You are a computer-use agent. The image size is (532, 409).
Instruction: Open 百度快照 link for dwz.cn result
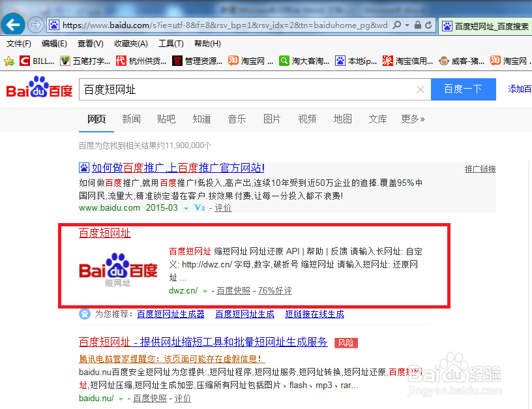pyautogui.click(x=233, y=290)
